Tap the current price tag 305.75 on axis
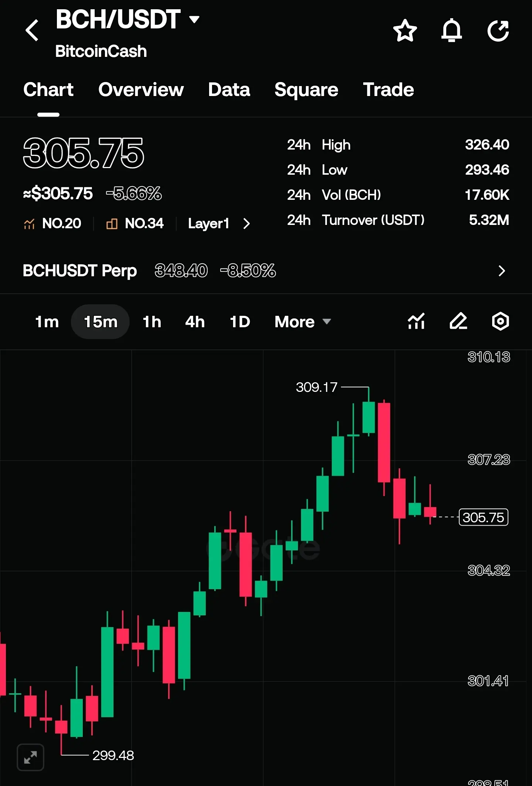 pos(483,517)
